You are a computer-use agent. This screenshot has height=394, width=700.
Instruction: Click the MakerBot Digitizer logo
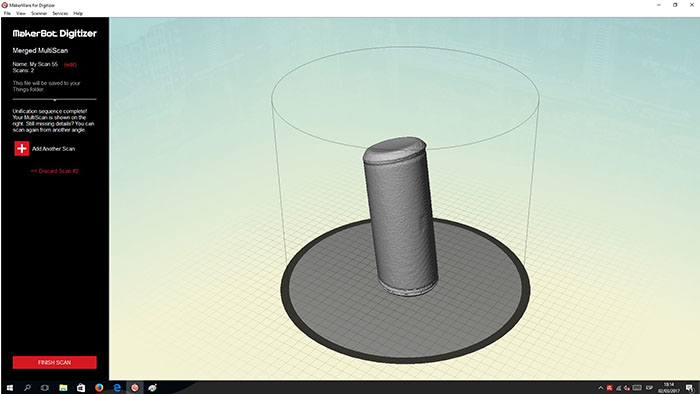coord(54,33)
